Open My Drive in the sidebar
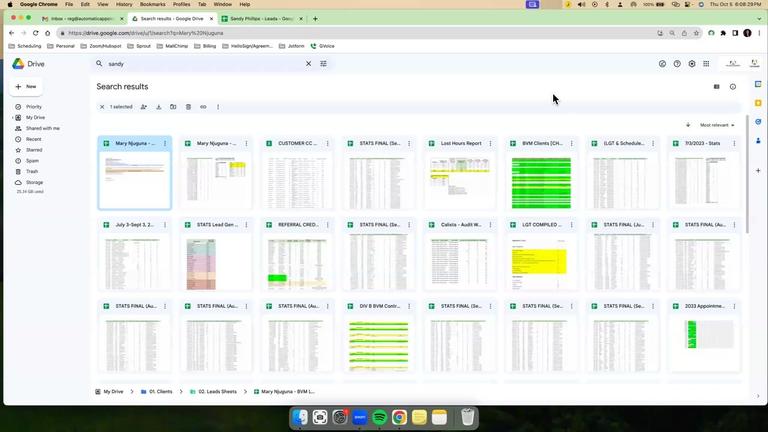768x432 pixels. click(x=35, y=118)
